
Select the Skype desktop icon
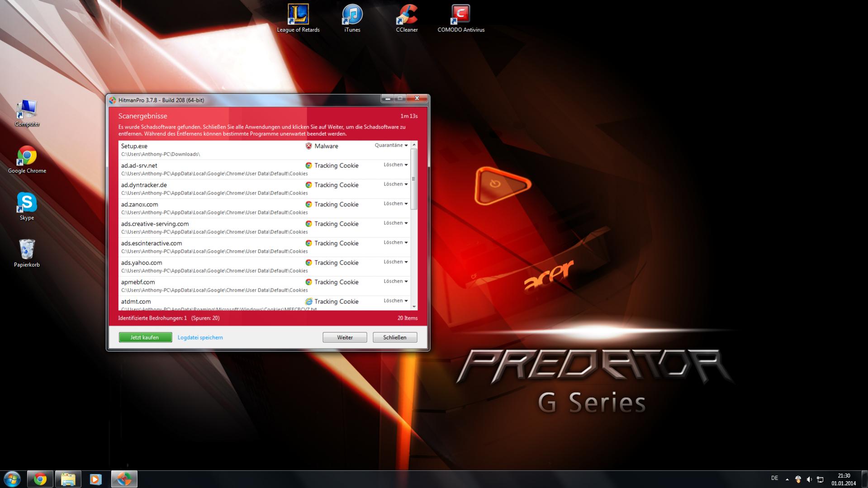27,207
